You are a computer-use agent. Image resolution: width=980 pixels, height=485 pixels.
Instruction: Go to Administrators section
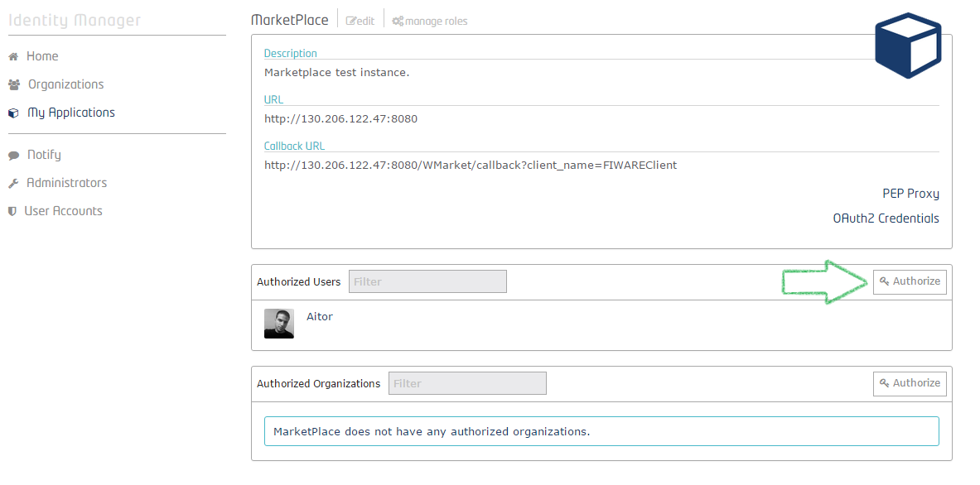click(67, 183)
